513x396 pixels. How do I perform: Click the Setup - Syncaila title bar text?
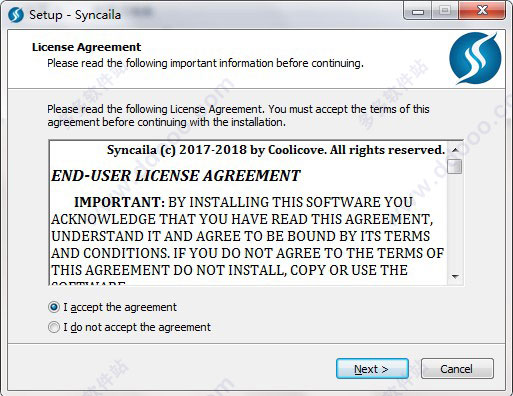[75, 15]
